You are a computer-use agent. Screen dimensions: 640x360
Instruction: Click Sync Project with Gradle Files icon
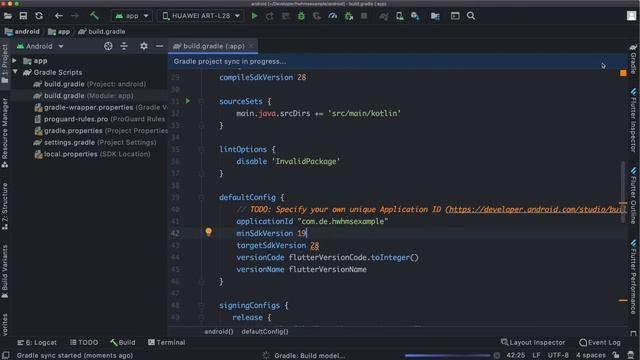tap(384, 16)
